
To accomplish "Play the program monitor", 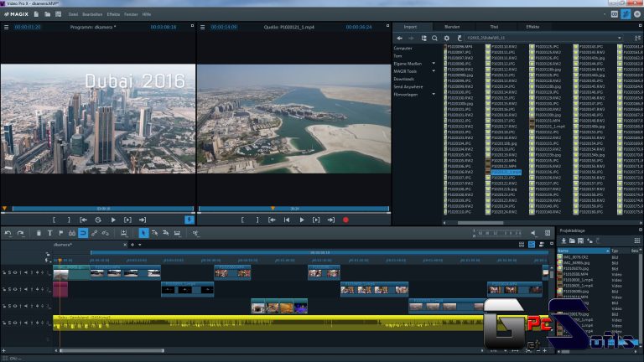I will [113, 220].
